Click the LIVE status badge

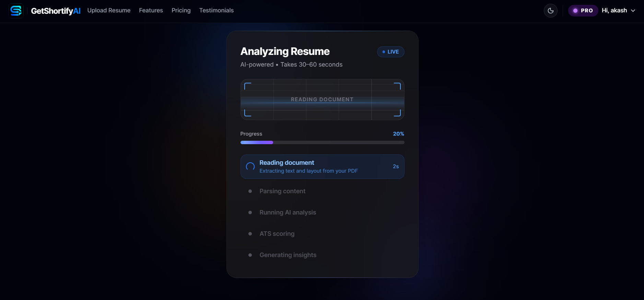click(390, 52)
